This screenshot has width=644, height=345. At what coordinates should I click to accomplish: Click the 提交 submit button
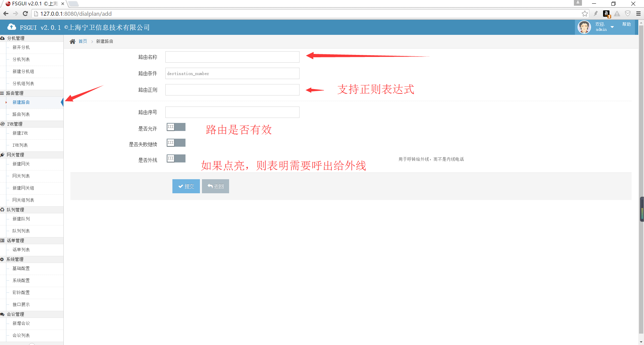tap(186, 186)
